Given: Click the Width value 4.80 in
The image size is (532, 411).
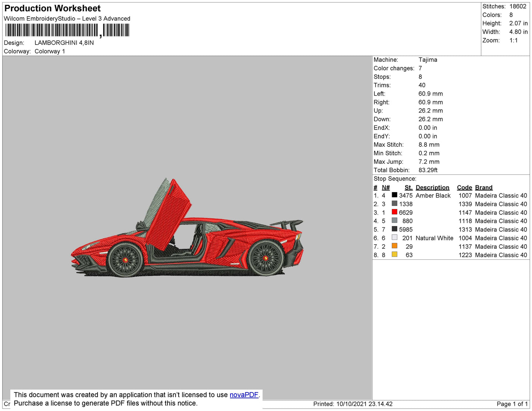Looking at the screenshot, I should 518,32.
